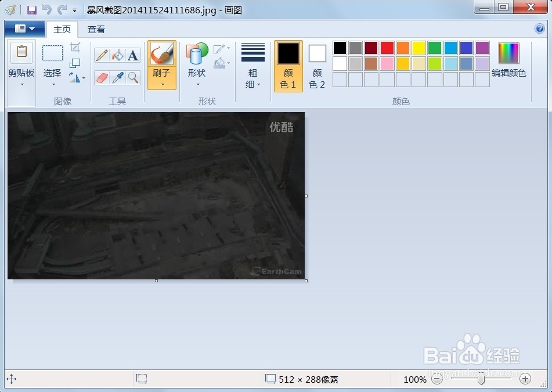Pick the pink color swatch
This screenshot has width=552, height=392.
point(387,64)
